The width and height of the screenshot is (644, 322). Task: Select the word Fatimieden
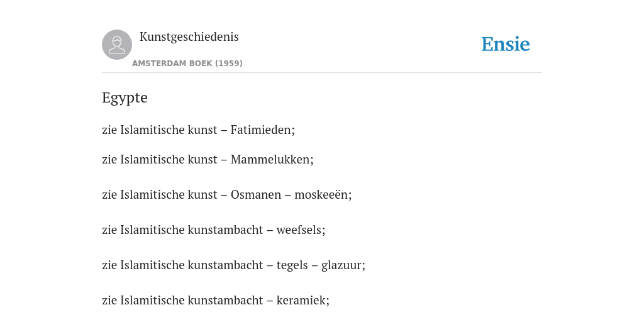pos(261,130)
